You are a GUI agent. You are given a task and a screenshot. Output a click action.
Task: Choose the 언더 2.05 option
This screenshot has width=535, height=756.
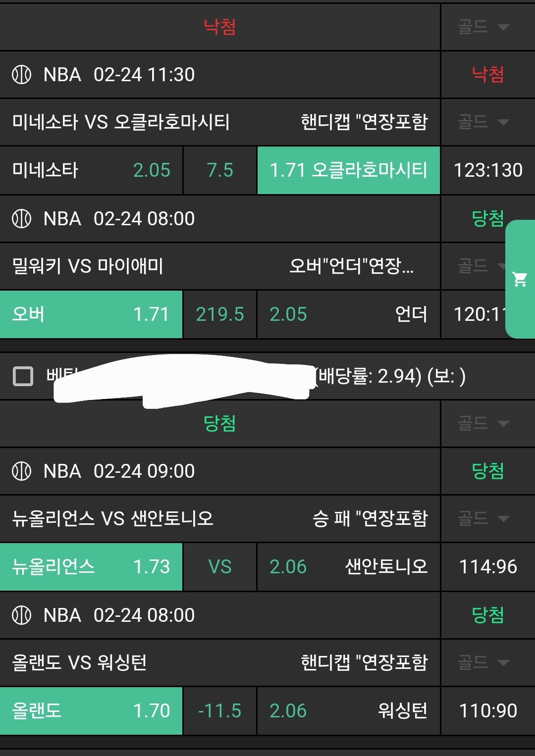(x=348, y=314)
